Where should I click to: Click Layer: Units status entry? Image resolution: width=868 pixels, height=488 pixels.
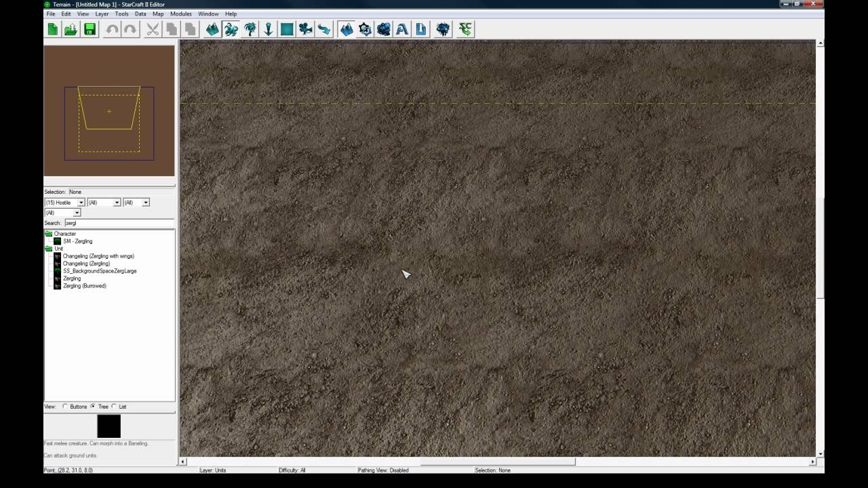[213, 470]
